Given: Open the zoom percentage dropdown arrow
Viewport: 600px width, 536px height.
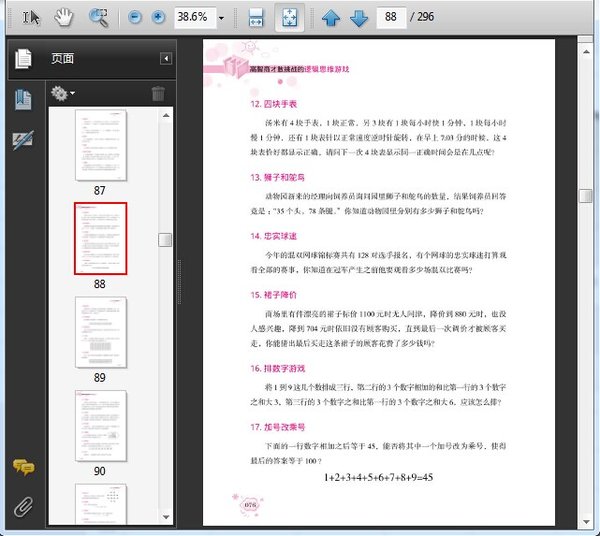Looking at the screenshot, I should 221,17.
